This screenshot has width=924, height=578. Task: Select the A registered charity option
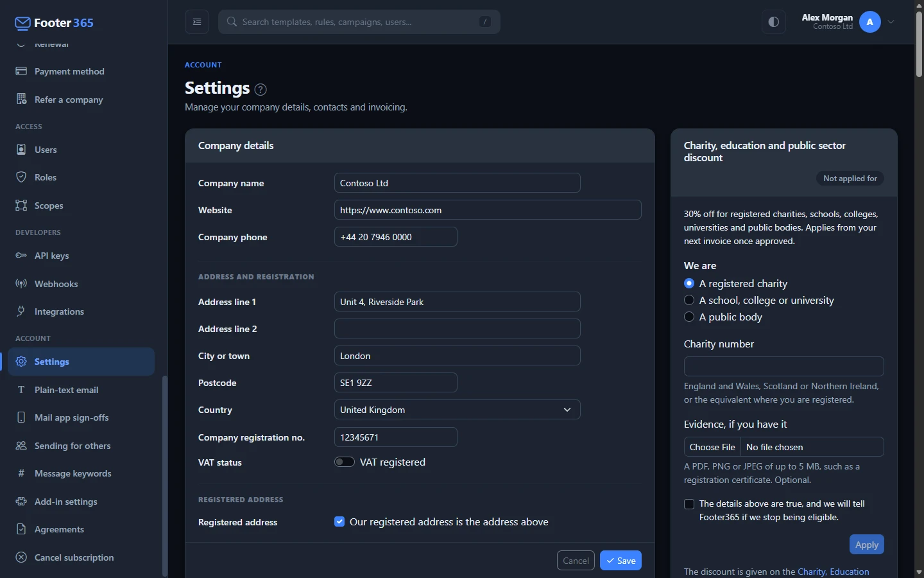pos(689,283)
